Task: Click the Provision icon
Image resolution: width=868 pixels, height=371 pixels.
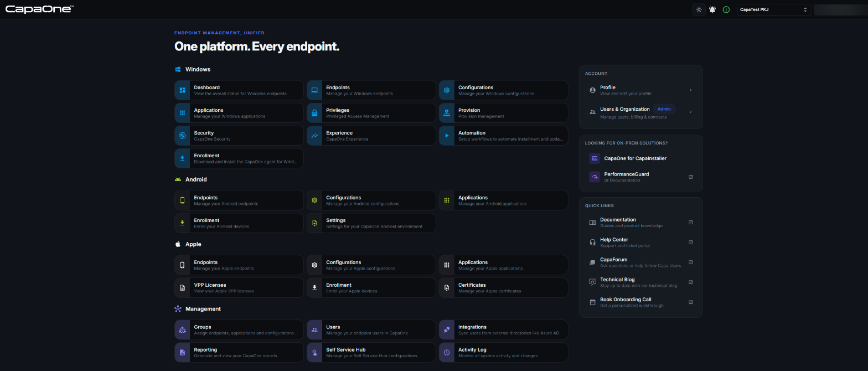Action: [447, 113]
